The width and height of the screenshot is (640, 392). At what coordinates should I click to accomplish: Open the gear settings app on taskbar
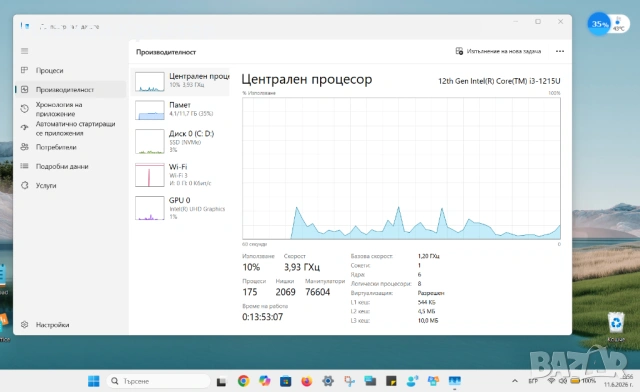[x=327, y=381]
